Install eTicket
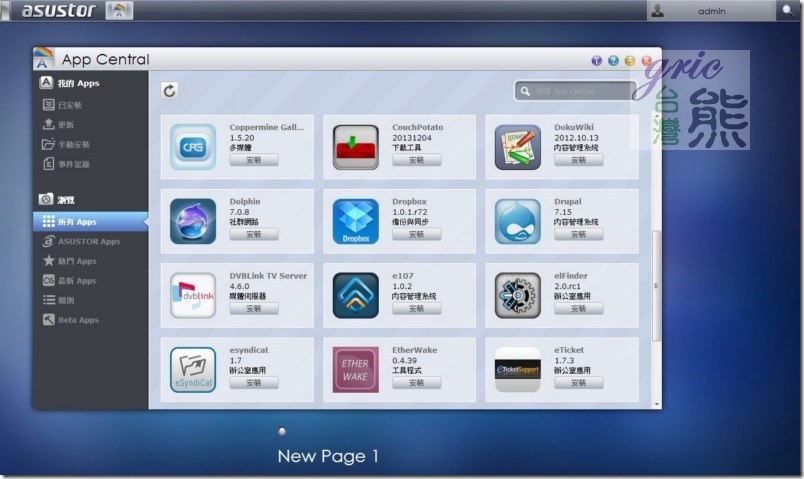 (578, 383)
